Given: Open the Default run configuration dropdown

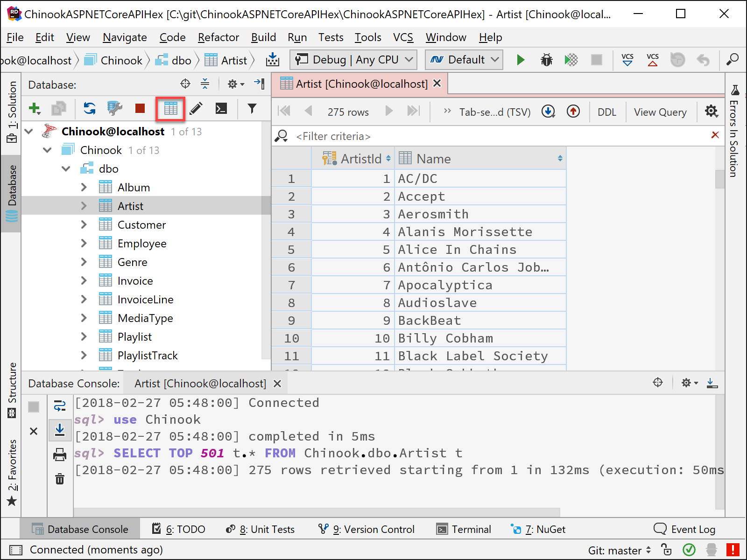Looking at the screenshot, I should (x=464, y=60).
